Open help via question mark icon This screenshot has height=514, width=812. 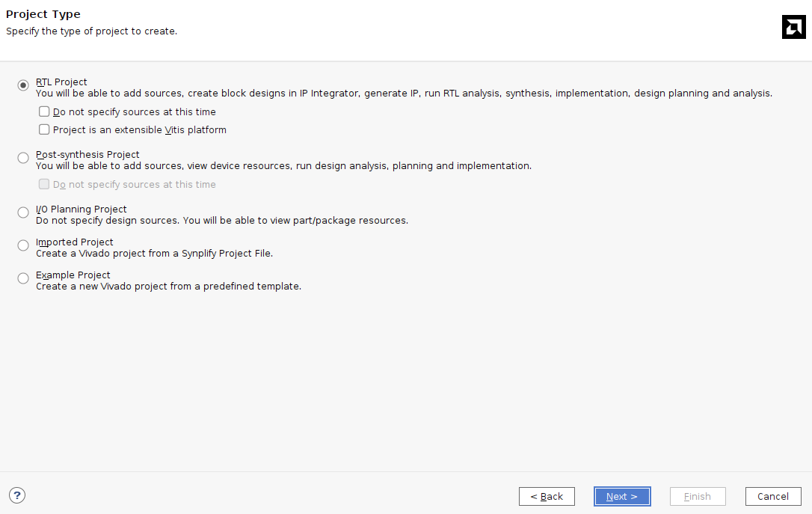click(x=17, y=495)
